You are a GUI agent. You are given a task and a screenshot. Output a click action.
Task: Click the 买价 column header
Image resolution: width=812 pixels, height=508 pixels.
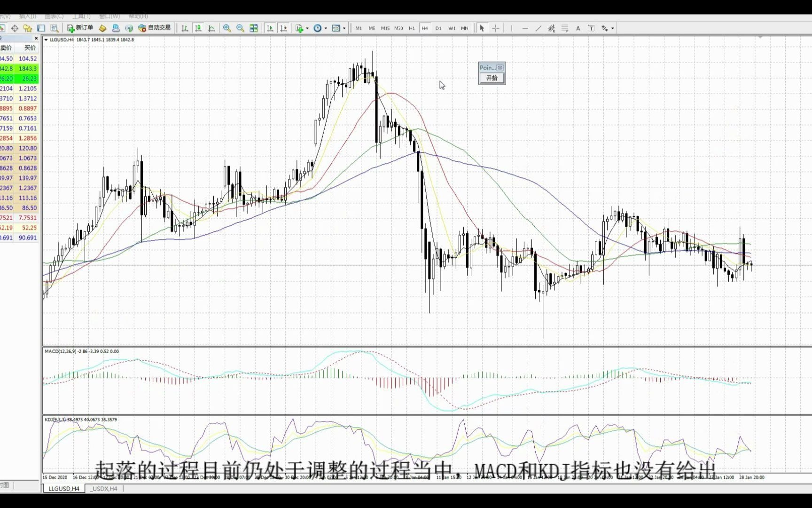[x=30, y=48]
